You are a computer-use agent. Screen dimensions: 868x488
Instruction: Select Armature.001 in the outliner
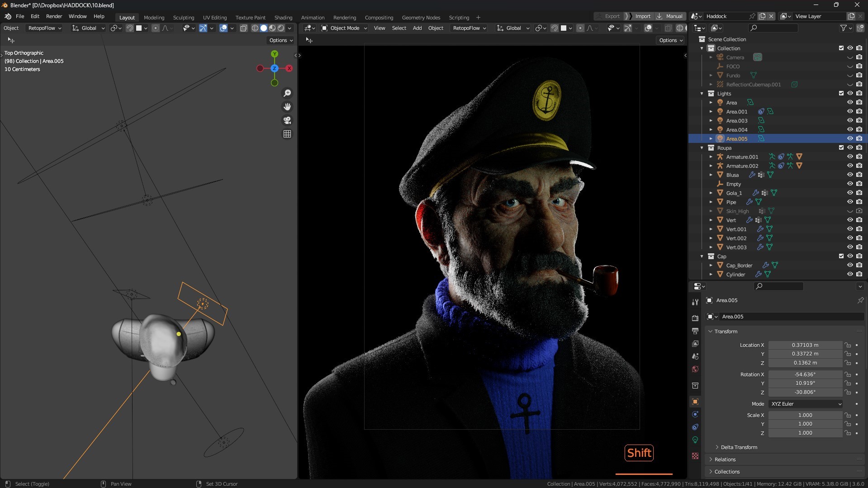click(x=742, y=157)
